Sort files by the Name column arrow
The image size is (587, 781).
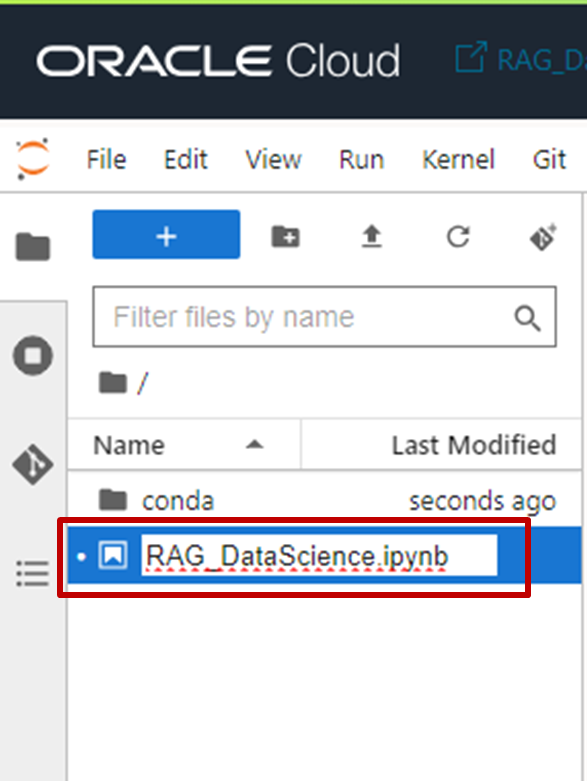tap(254, 445)
